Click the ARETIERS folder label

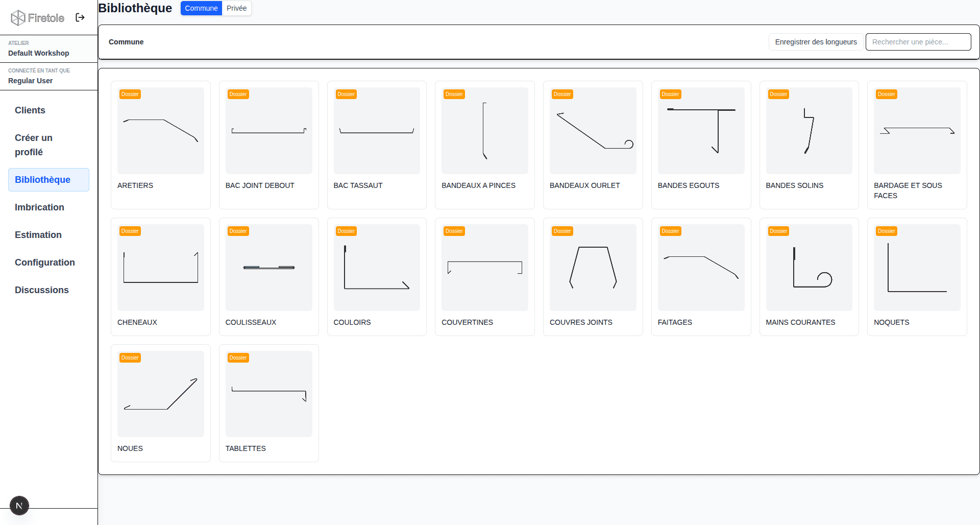point(135,185)
